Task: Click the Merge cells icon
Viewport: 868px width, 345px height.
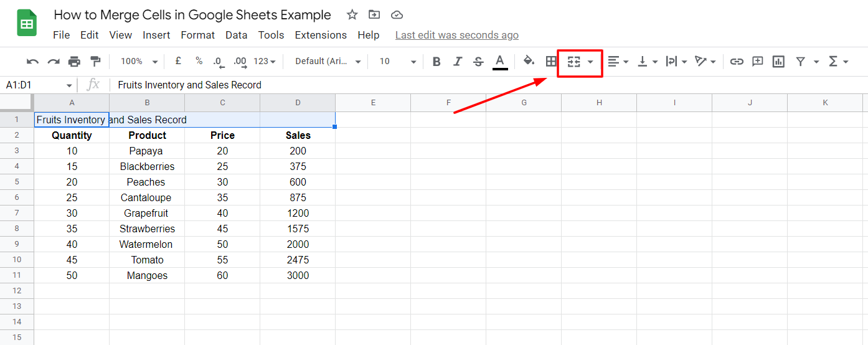Action: pyautogui.click(x=573, y=62)
